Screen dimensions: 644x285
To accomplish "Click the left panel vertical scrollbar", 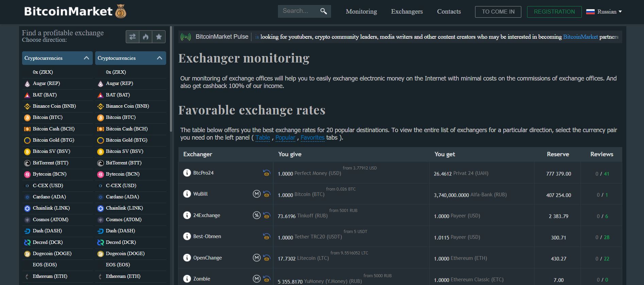I will [x=171, y=79].
